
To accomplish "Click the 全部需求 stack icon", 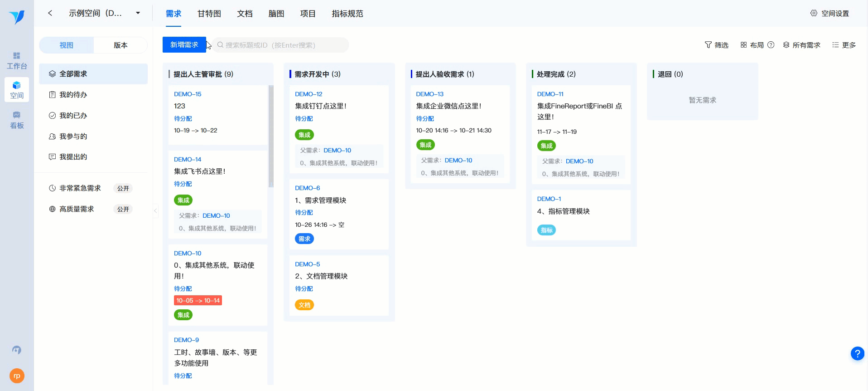I will [x=52, y=74].
